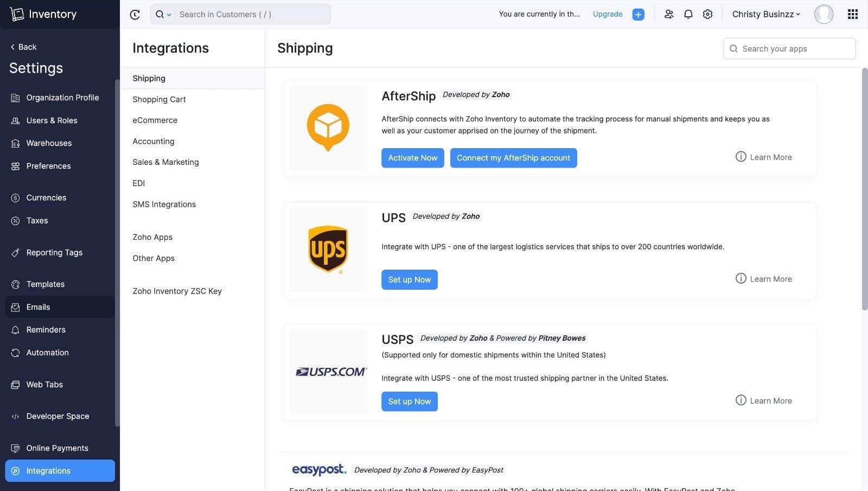The image size is (868, 491).
Task: Click the Inventory logo icon
Action: [16, 14]
